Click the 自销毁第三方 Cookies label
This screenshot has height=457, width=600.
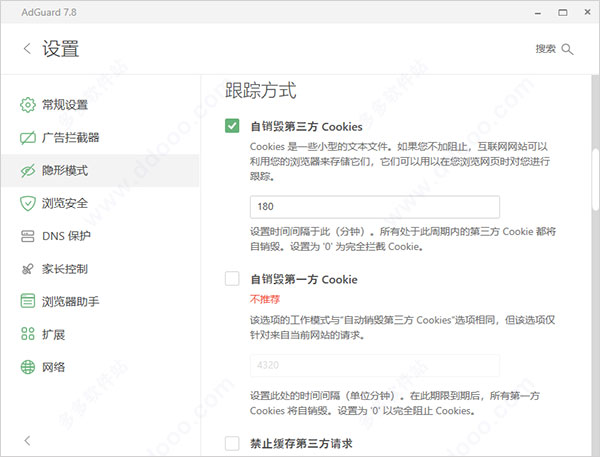point(306,126)
